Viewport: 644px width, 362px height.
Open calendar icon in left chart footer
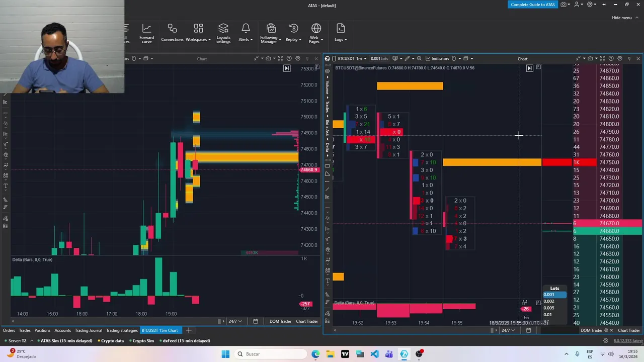pyautogui.click(x=256, y=321)
